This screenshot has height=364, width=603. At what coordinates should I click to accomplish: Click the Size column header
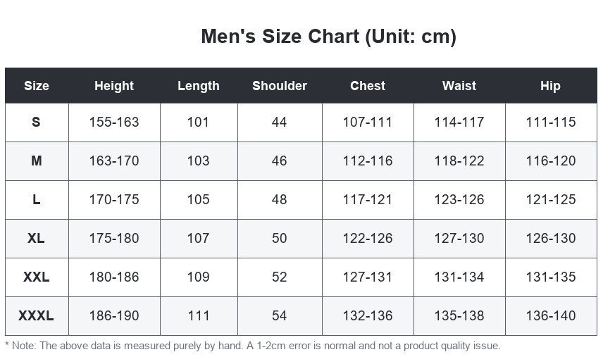click(x=37, y=86)
